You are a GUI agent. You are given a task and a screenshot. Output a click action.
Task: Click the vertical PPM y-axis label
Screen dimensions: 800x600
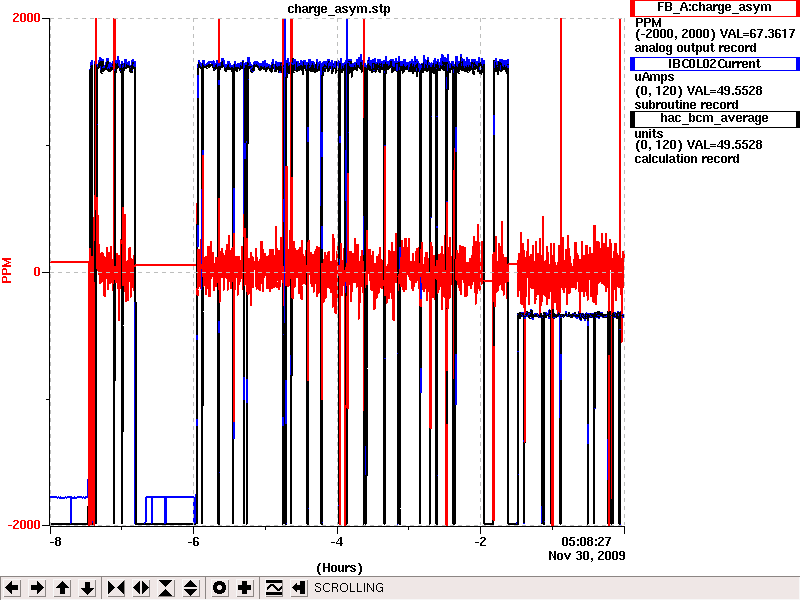click(7, 270)
